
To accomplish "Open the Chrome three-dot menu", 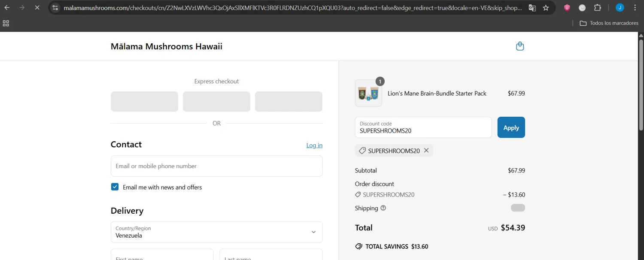I will (635, 8).
